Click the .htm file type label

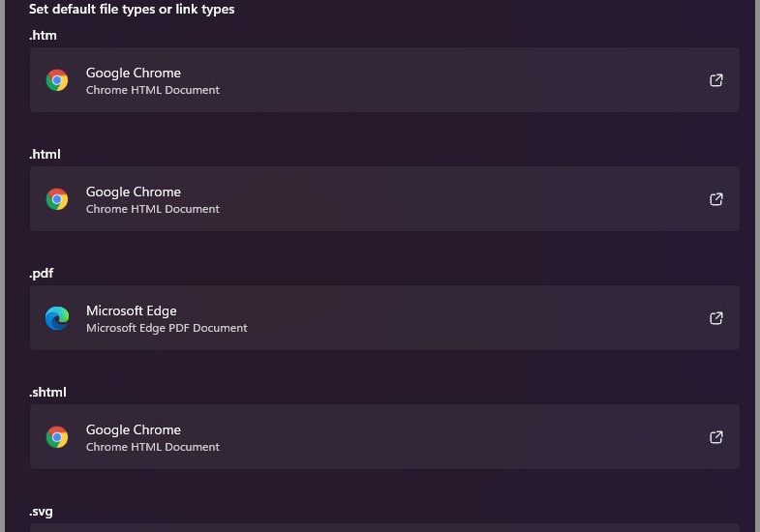pos(44,36)
